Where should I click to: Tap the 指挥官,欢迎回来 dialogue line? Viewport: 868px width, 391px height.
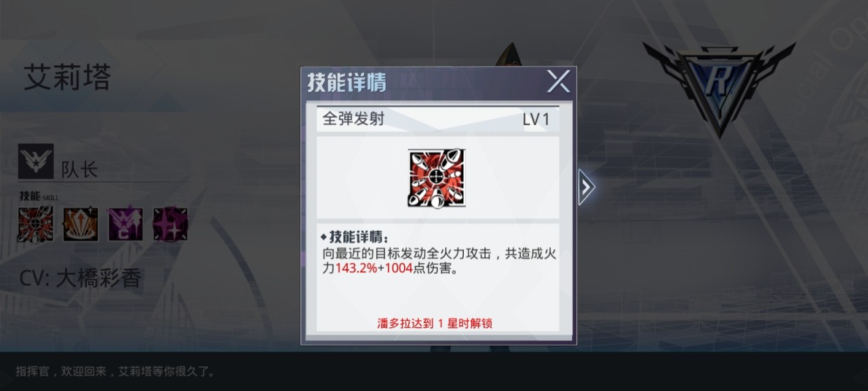click(116, 371)
